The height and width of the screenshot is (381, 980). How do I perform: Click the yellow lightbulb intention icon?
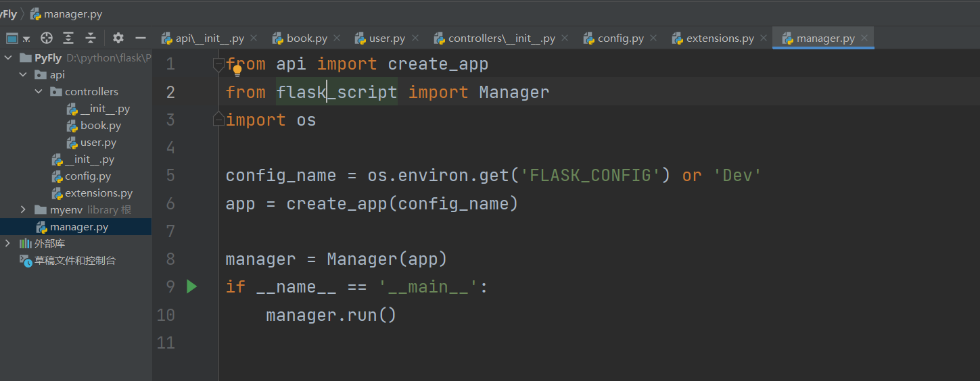[x=237, y=70]
